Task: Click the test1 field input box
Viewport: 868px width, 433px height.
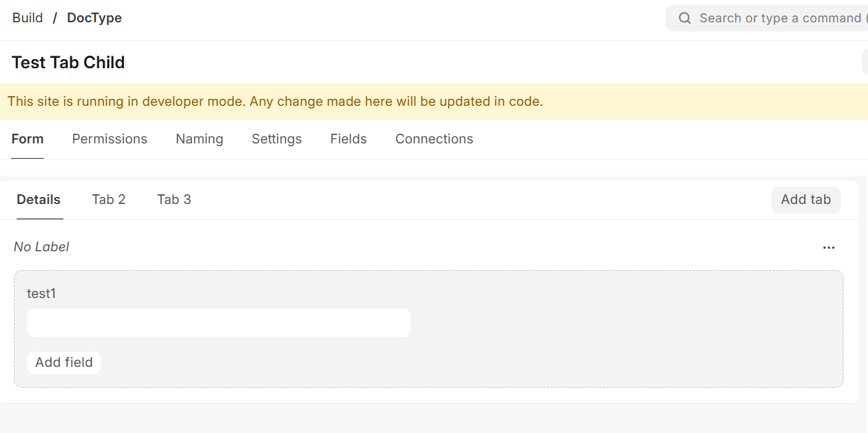Action: coord(219,323)
